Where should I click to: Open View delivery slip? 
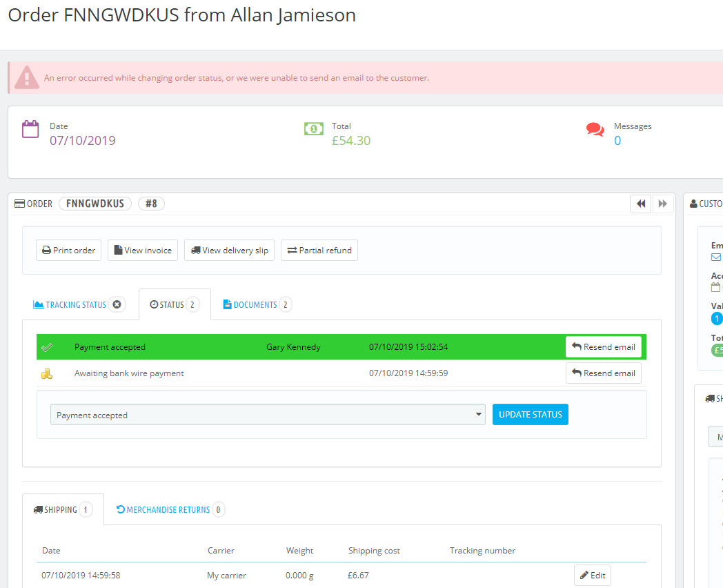coord(229,251)
